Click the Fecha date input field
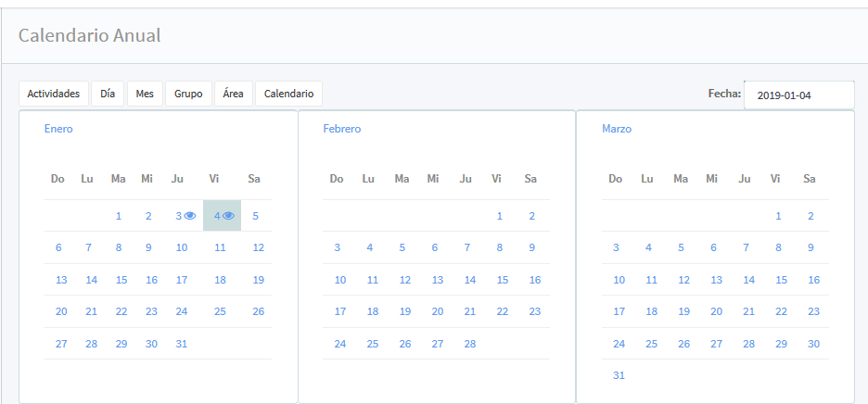Viewport: 868px width, 404px height. click(798, 95)
